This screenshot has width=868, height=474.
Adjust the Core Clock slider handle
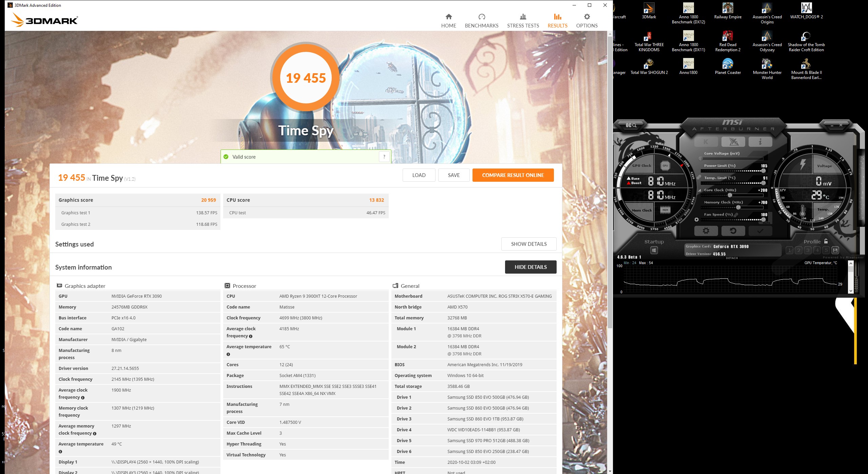tap(730, 195)
